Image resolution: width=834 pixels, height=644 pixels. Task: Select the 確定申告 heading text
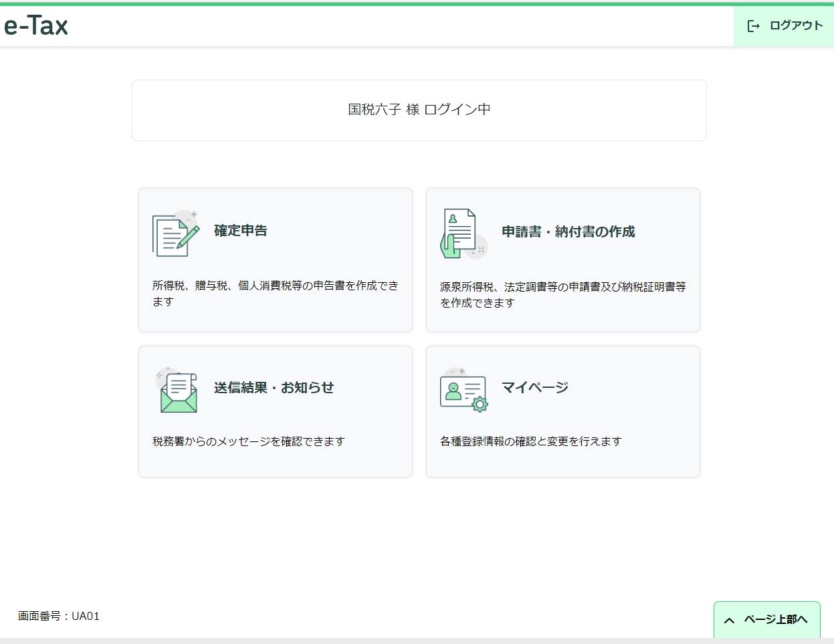[x=240, y=230]
